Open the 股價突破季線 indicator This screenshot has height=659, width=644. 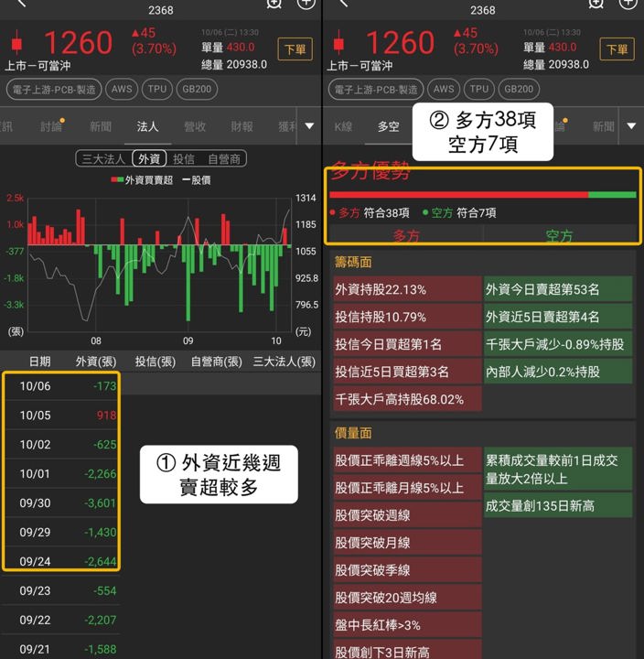pos(407,570)
